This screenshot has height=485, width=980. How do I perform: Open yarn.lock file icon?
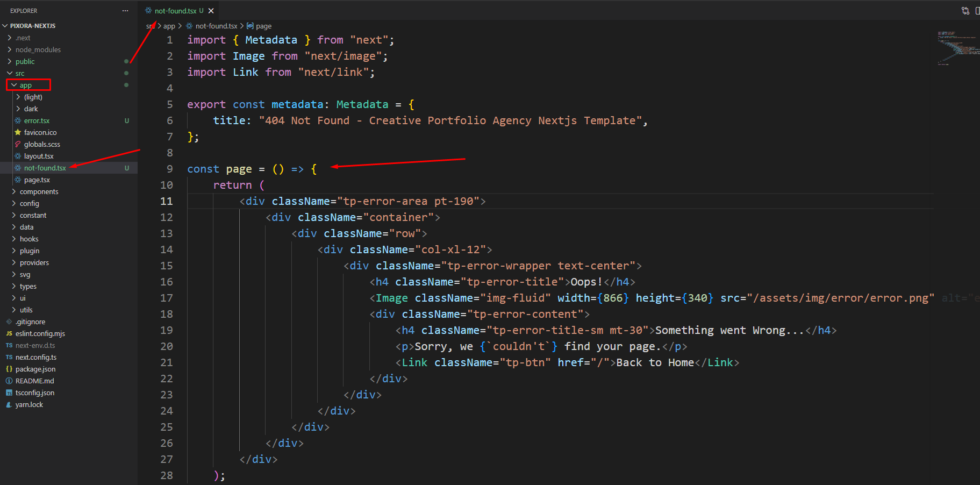[9, 404]
